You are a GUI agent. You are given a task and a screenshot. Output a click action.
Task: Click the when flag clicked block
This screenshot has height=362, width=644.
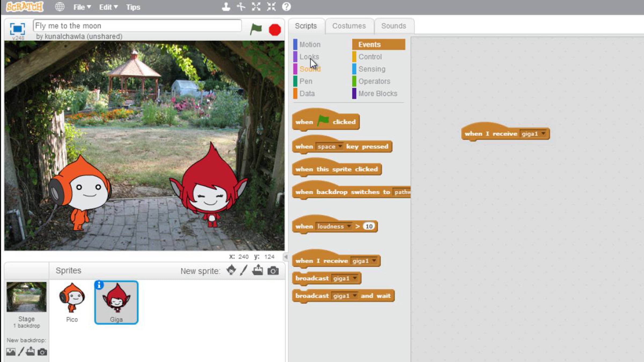pos(326,120)
